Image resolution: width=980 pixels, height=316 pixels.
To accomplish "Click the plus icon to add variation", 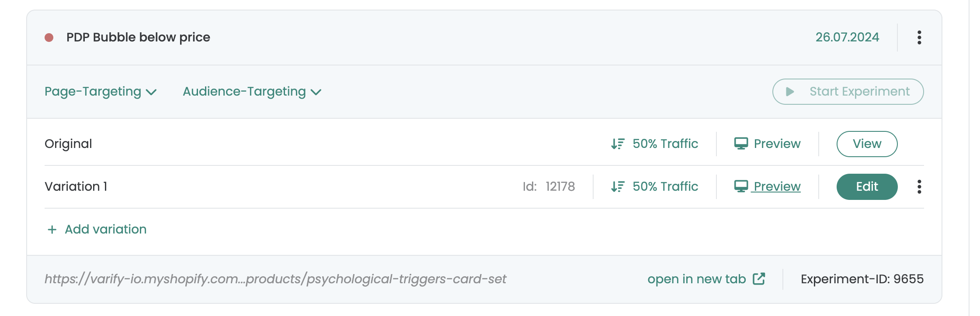I will pos(52,230).
